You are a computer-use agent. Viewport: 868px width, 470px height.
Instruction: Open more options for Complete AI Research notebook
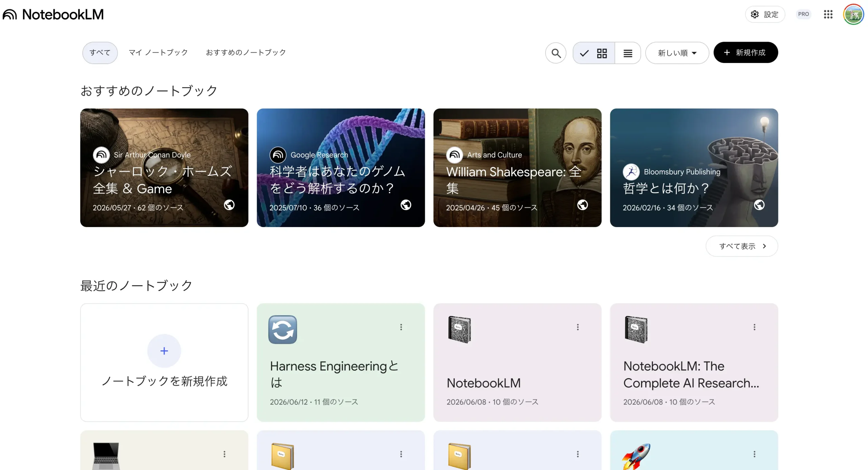click(x=754, y=327)
